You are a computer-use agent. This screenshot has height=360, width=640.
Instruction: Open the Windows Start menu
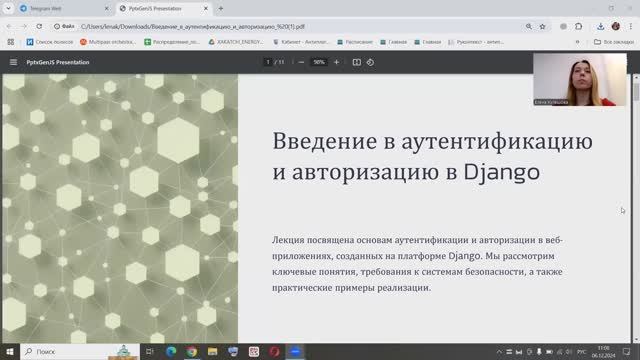pyautogui.click(x=10, y=351)
